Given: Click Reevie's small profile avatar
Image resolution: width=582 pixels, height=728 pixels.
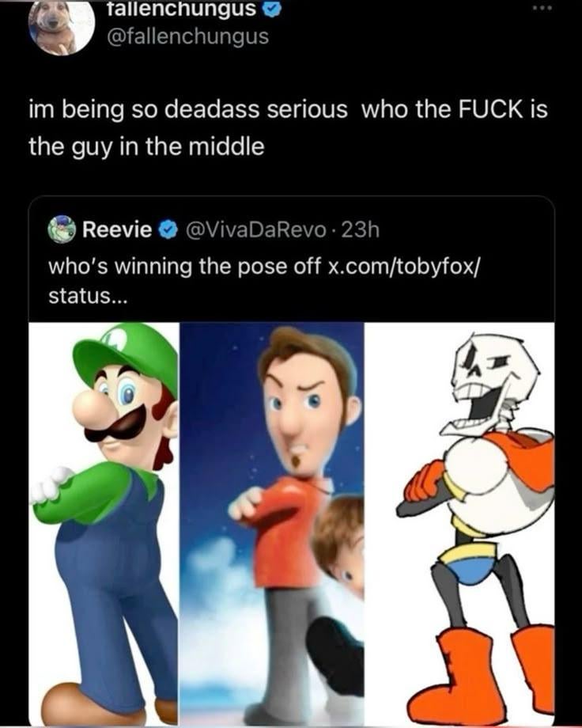Looking at the screenshot, I should (62, 230).
